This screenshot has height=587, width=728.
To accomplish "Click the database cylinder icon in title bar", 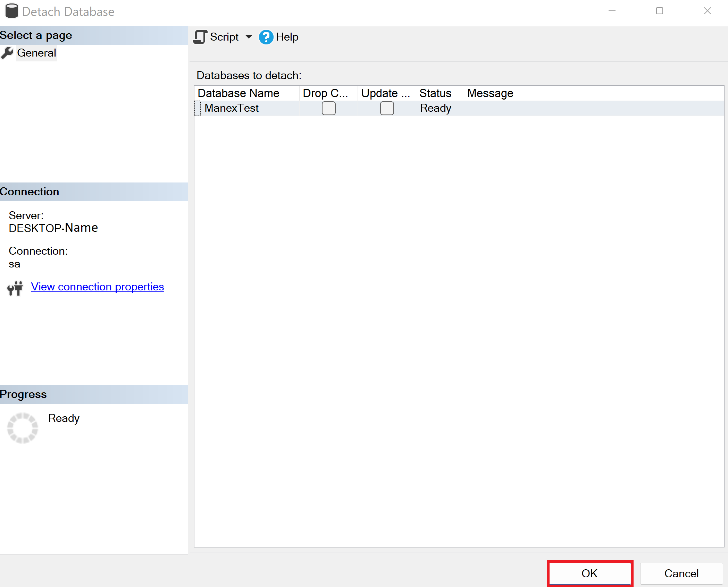I will (x=12, y=11).
